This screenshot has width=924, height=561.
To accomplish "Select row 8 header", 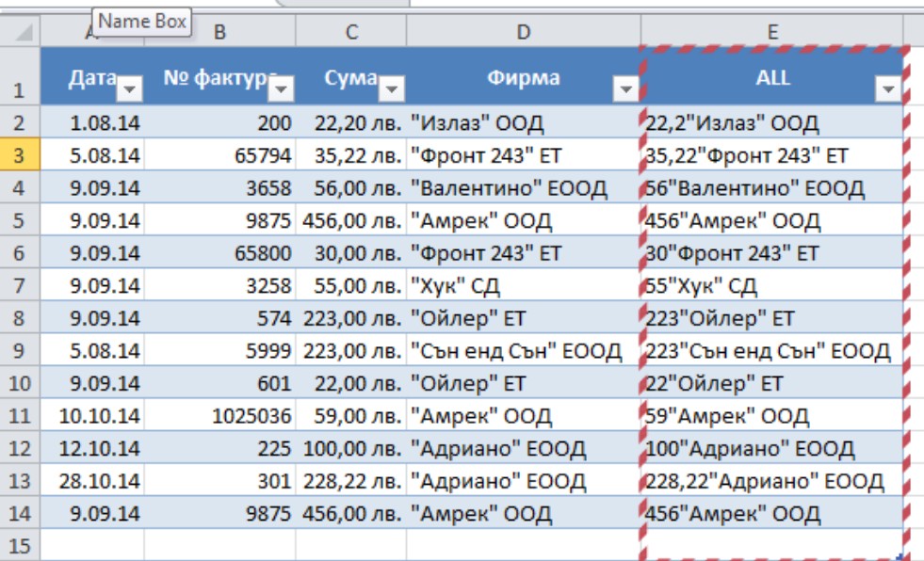I will click(x=20, y=317).
